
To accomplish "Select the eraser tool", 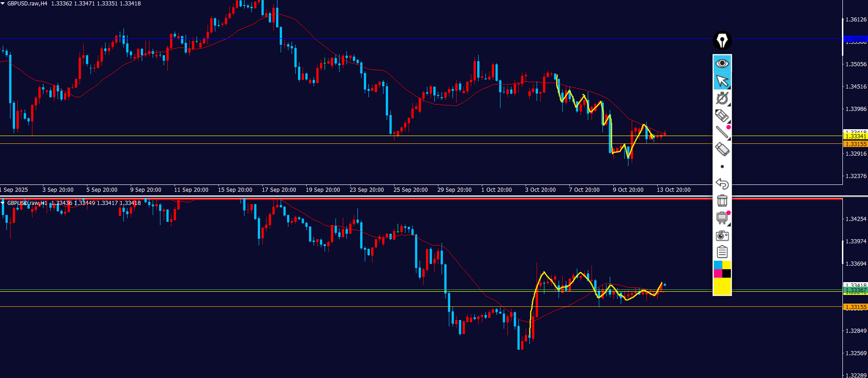I will pos(722,149).
